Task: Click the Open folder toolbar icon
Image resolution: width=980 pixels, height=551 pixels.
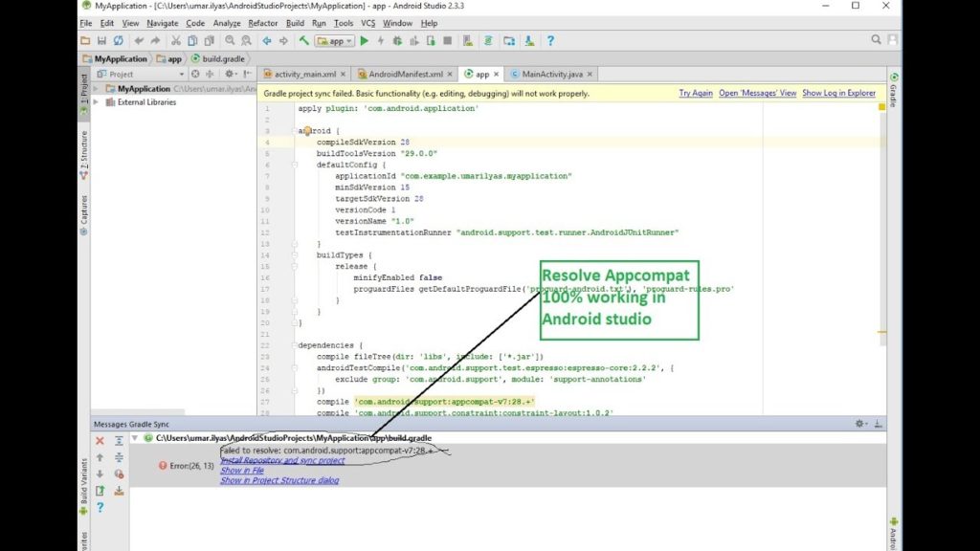Action: [85, 40]
